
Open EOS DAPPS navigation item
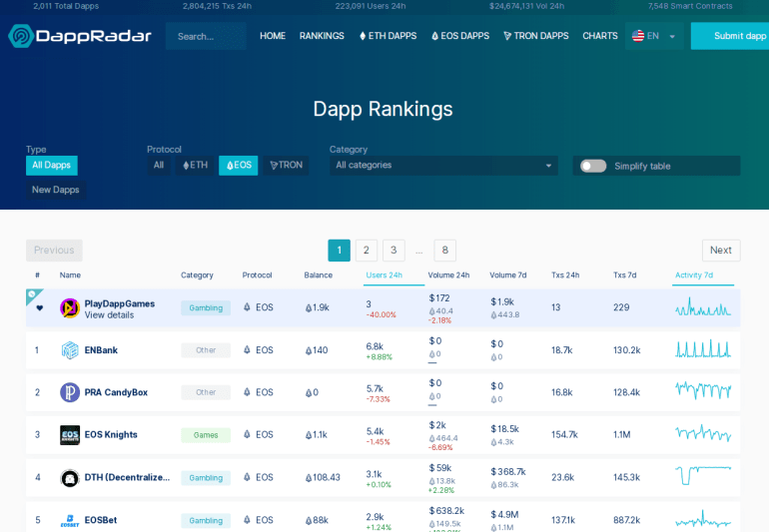tap(460, 36)
